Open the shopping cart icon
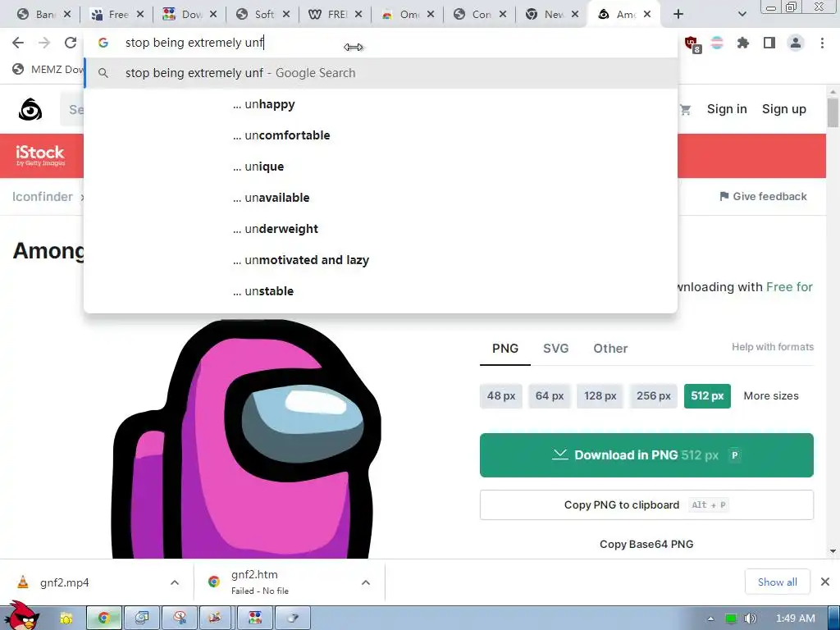The height and width of the screenshot is (630, 840). 685,110
